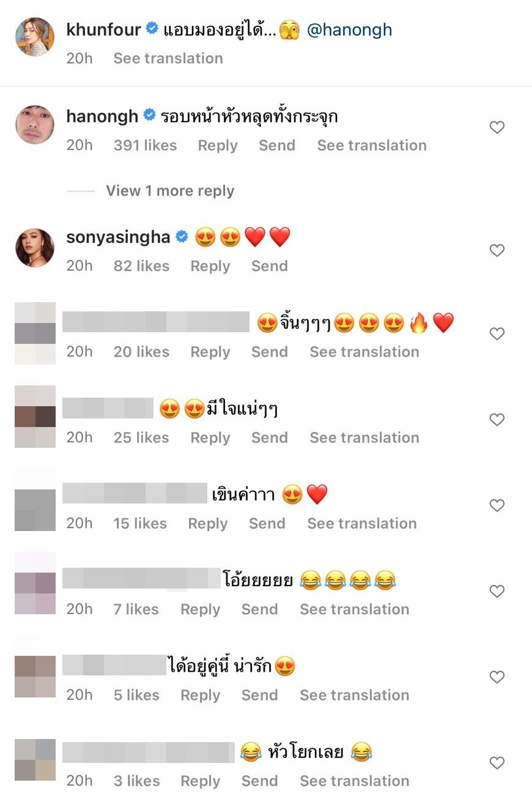
Task: Tap heart on the 15 likes comment
Action: point(497,505)
